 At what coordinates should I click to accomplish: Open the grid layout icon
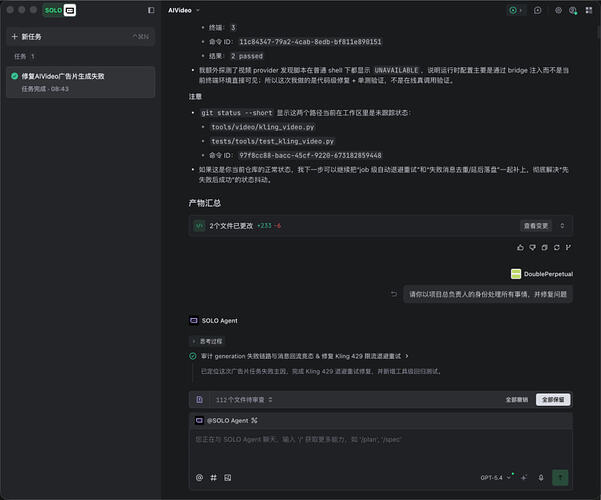[589, 10]
